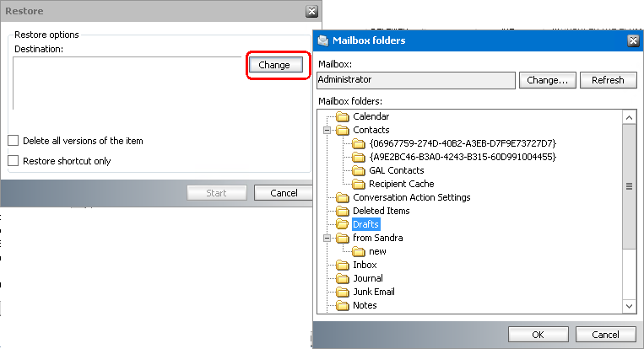Select the new subfolder under from Sandra
The image size is (644, 349).
(x=377, y=251)
